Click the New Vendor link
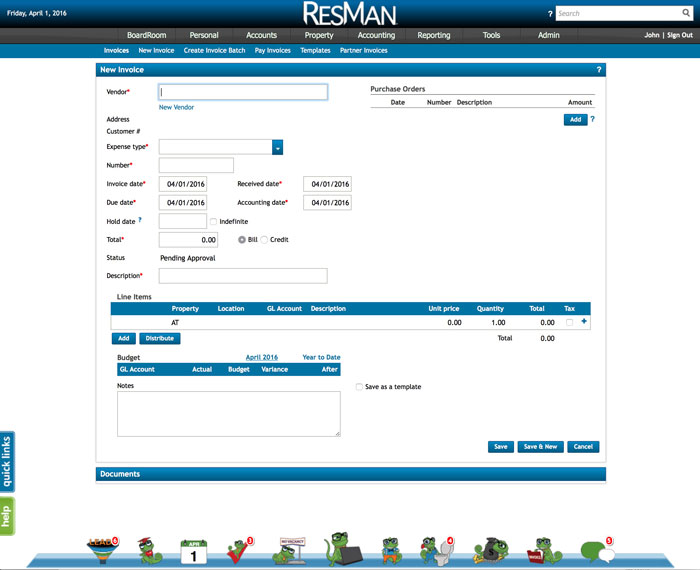Screen dimensions: 700x570 [x=176, y=107]
